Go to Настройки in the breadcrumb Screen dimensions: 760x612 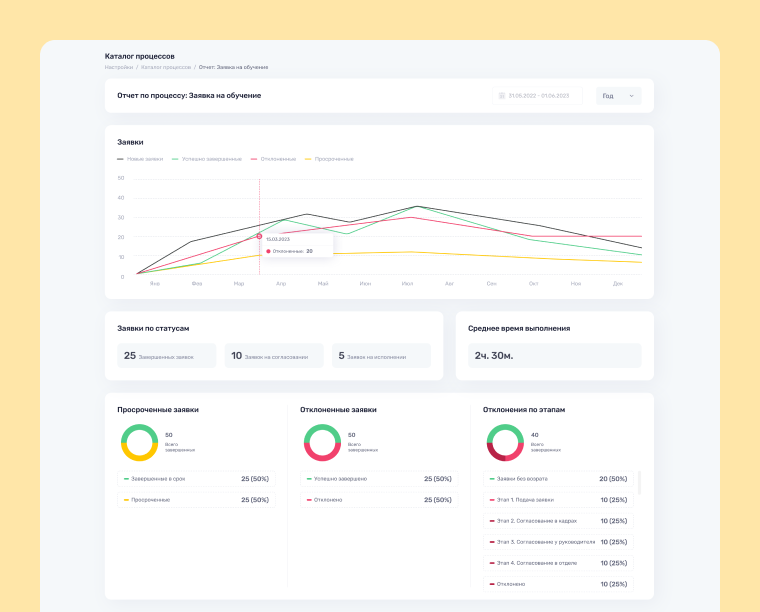119,67
